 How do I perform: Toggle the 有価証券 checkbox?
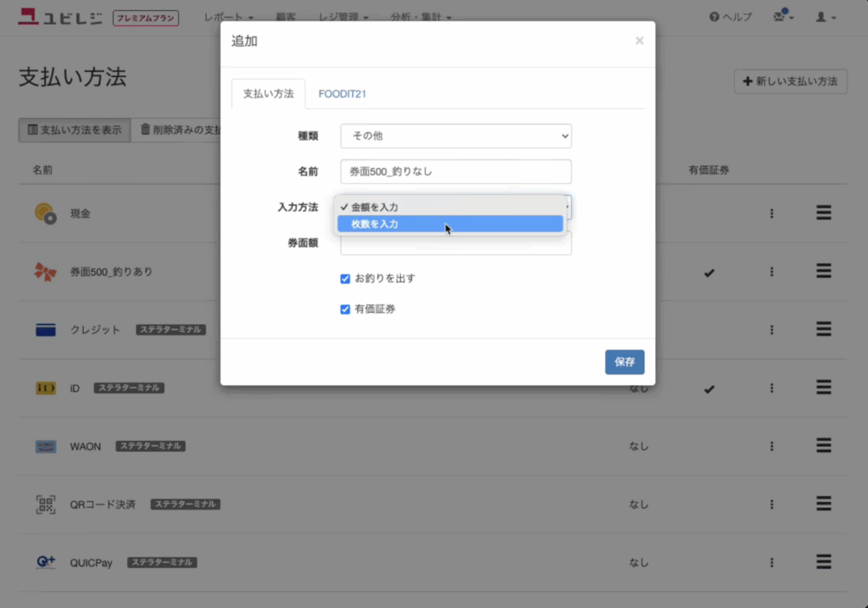click(x=345, y=310)
